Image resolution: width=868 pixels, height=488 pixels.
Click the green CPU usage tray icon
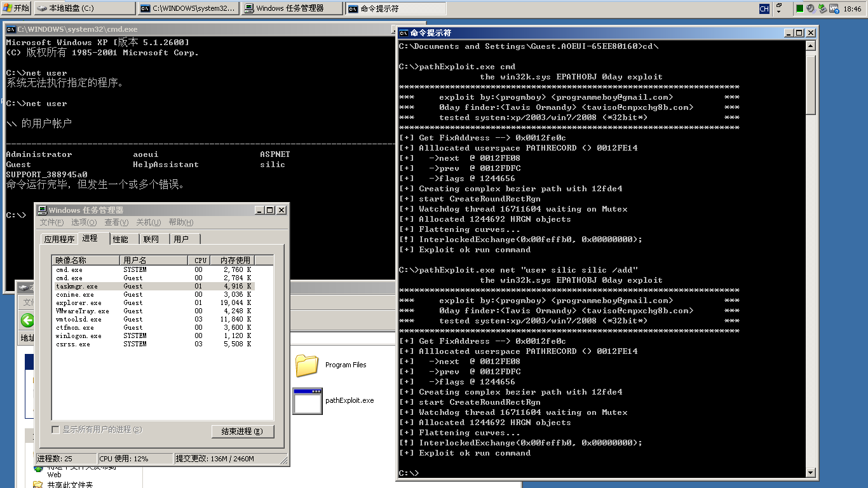pyautogui.click(x=800, y=8)
